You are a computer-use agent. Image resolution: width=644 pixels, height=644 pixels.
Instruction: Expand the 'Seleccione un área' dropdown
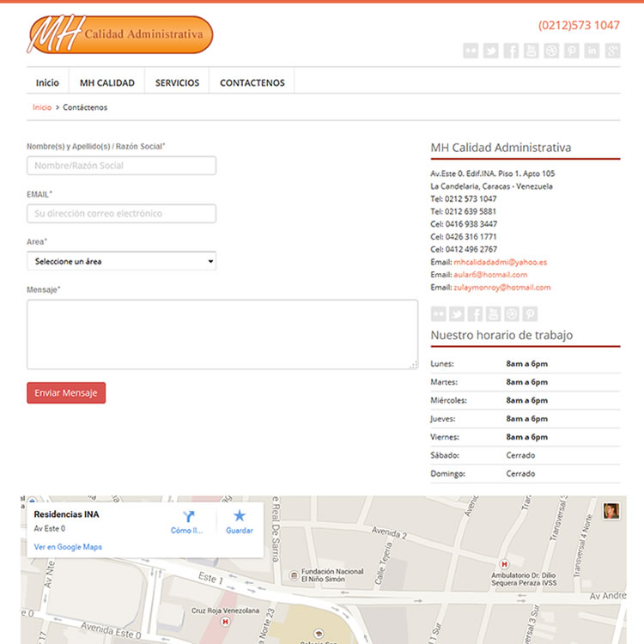coord(121,261)
